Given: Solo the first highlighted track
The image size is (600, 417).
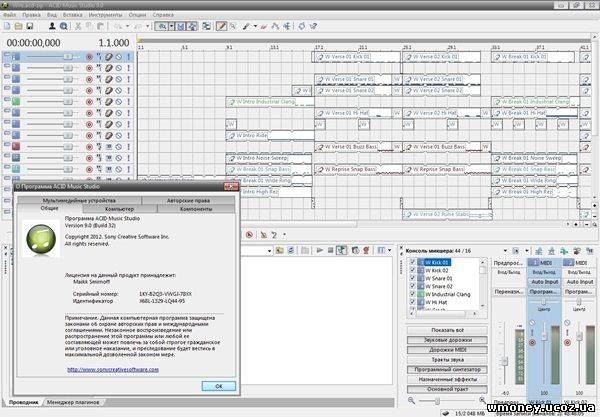Looking at the screenshot, I should 128,57.
